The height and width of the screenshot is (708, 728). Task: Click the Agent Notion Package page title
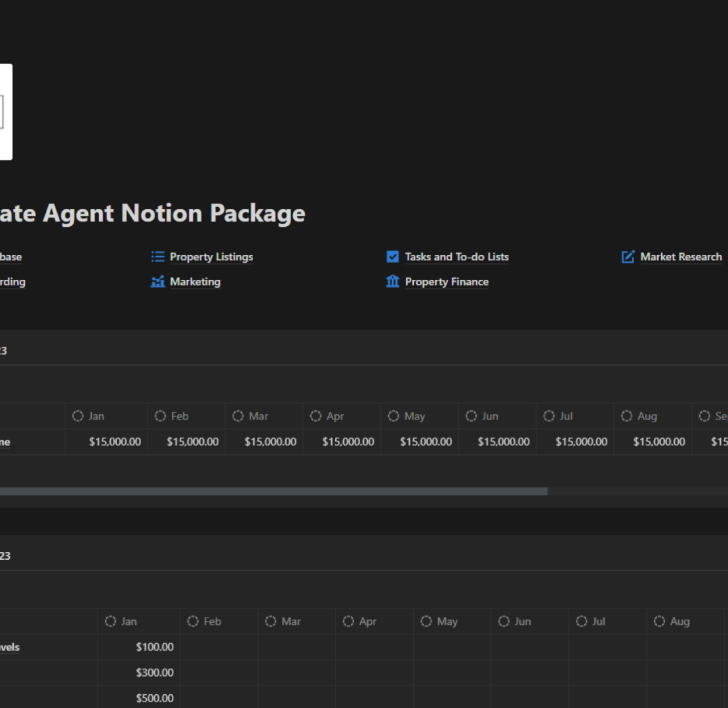point(153,214)
